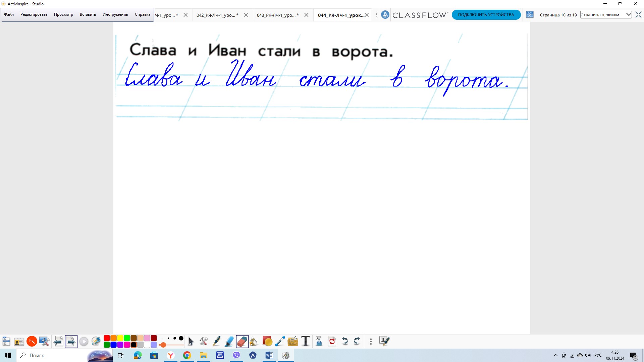
Task: Open the tab overflow three-dot menu
Action: (376, 15)
